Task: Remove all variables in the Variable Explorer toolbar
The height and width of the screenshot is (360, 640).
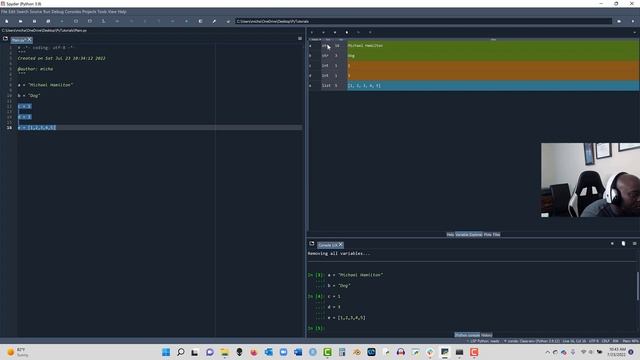Action: pyautogui.click(x=347, y=32)
